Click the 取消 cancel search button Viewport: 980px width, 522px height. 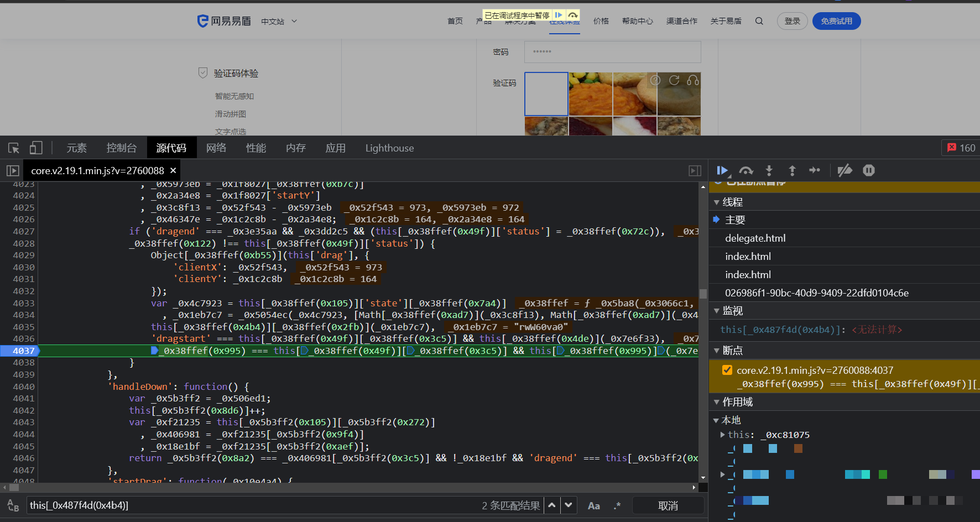pyautogui.click(x=668, y=505)
